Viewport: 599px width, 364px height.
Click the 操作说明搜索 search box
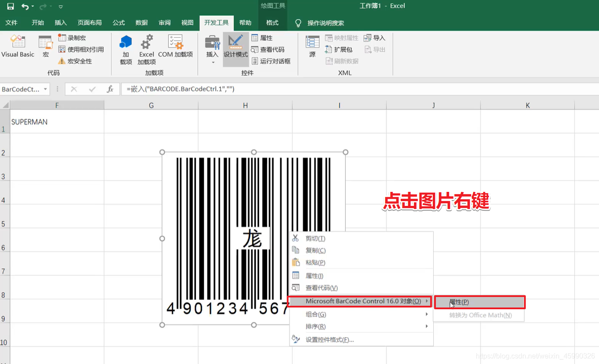click(x=325, y=23)
